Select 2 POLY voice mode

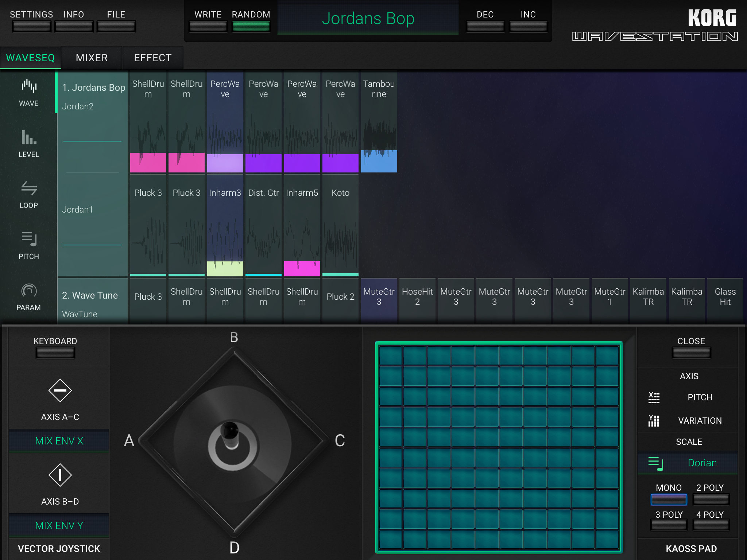tap(711, 499)
